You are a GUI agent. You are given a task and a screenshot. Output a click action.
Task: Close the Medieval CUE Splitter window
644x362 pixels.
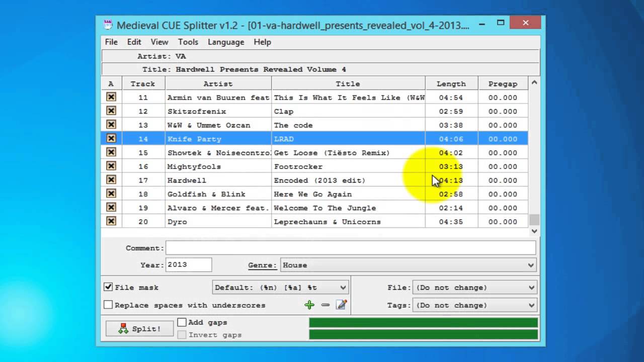526,23
